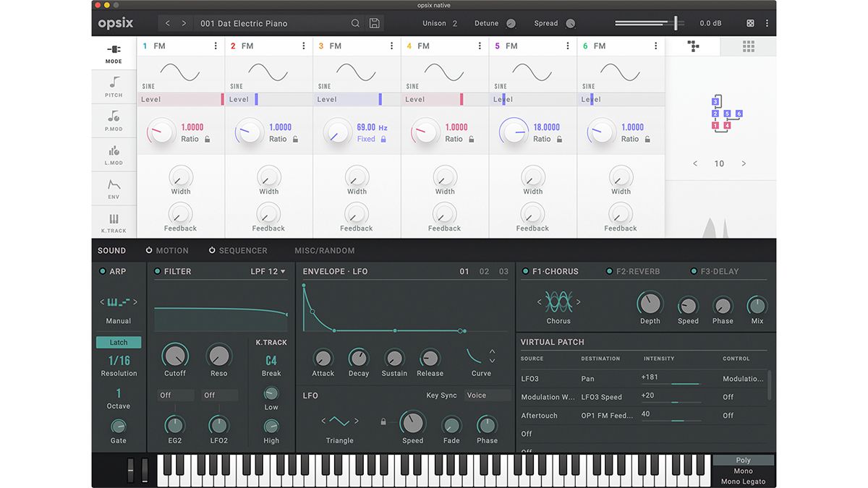This screenshot has width=868, height=488.
Task: Open the main options kebab menu
Action: (767, 23)
